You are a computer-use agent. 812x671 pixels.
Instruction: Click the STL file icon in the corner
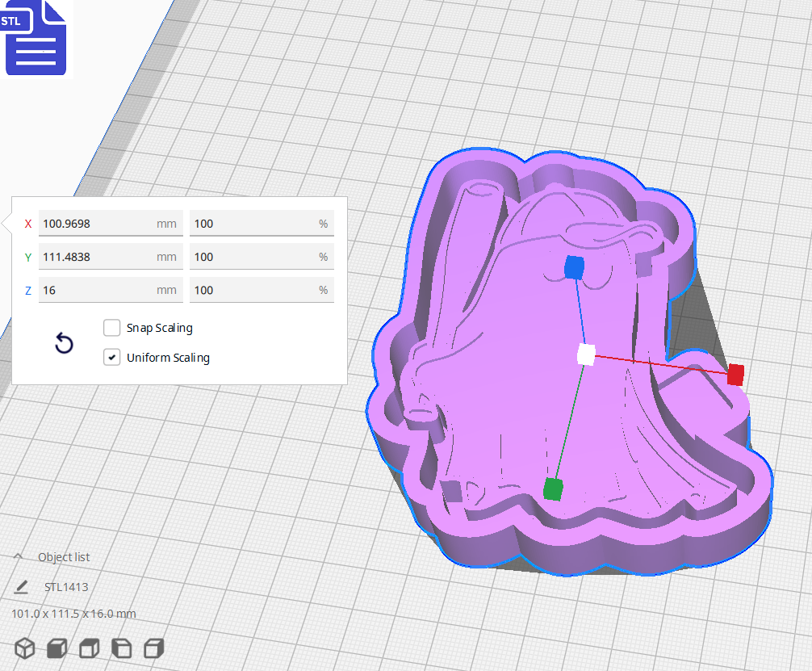36,38
